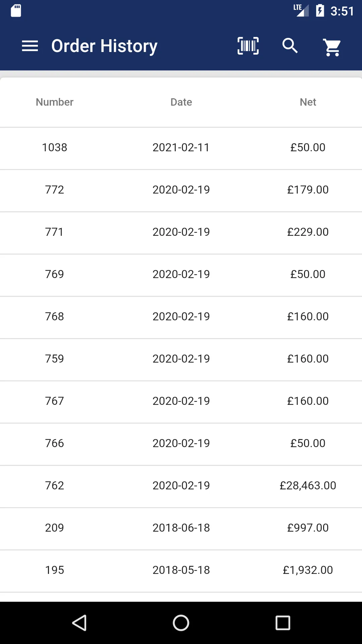
Task: Open order number 759
Action: coord(181,360)
